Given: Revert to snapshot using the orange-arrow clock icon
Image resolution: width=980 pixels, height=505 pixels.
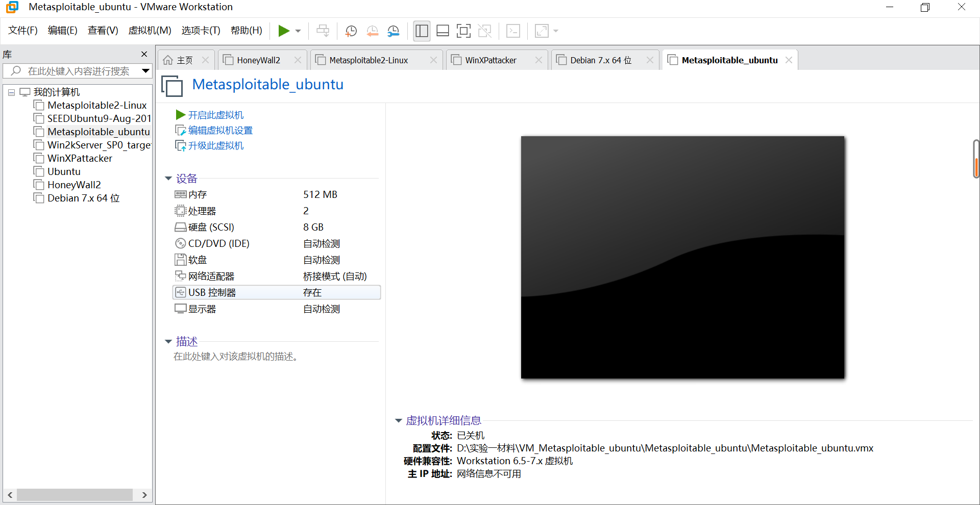Looking at the screenshot, I should pos(373,31).
